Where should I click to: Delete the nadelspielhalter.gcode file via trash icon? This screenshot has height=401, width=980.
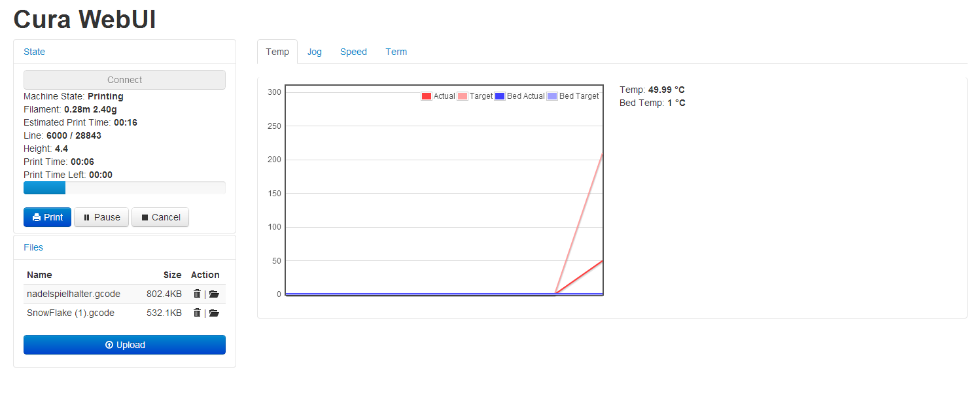(197, 294)
